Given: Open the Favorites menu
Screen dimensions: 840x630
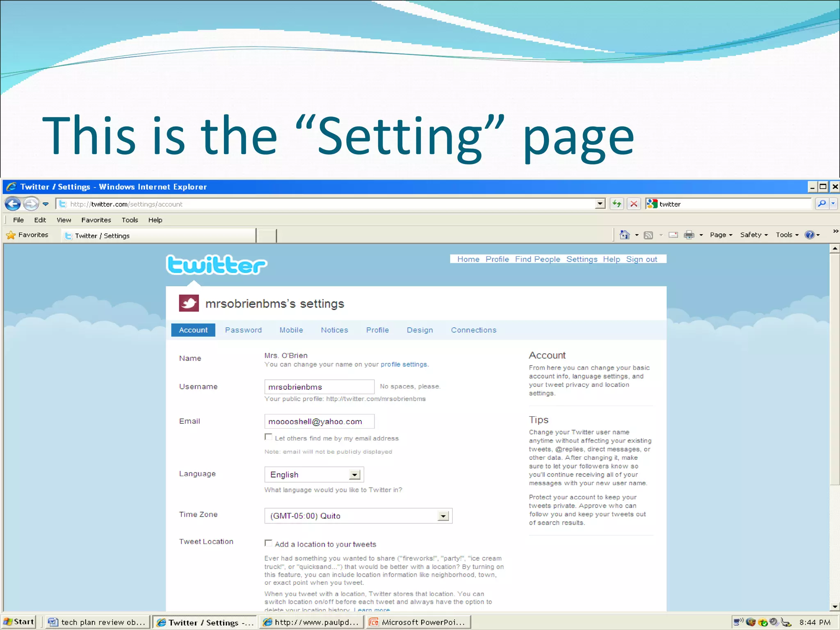Looking at the screenshot, I should 96,220.
